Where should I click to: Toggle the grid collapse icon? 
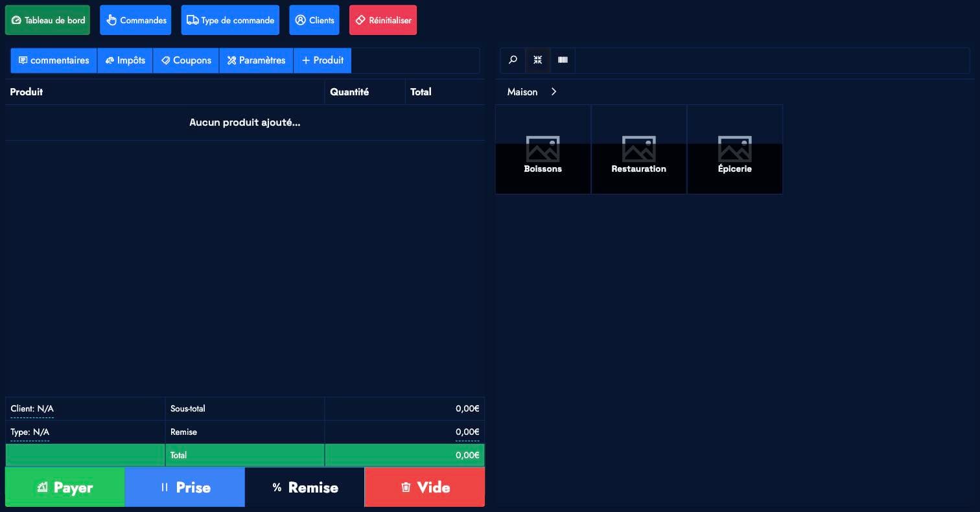pos(537,60)
